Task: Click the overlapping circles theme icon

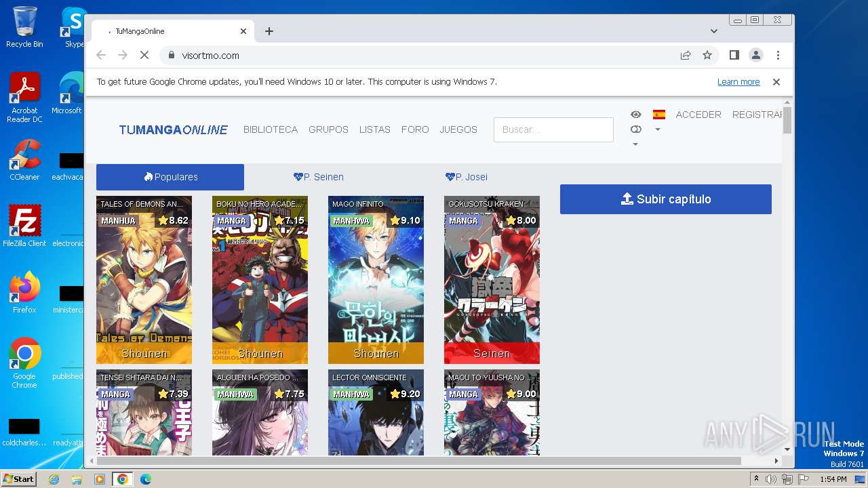Action: [x=635, y=129]
